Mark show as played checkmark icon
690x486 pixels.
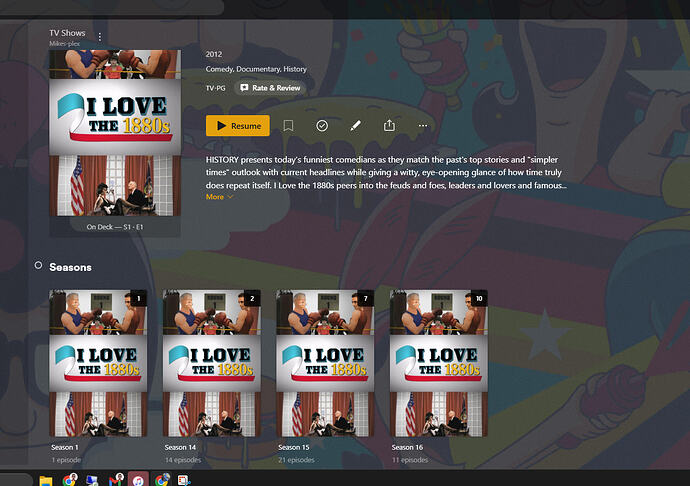pos(322,126)
